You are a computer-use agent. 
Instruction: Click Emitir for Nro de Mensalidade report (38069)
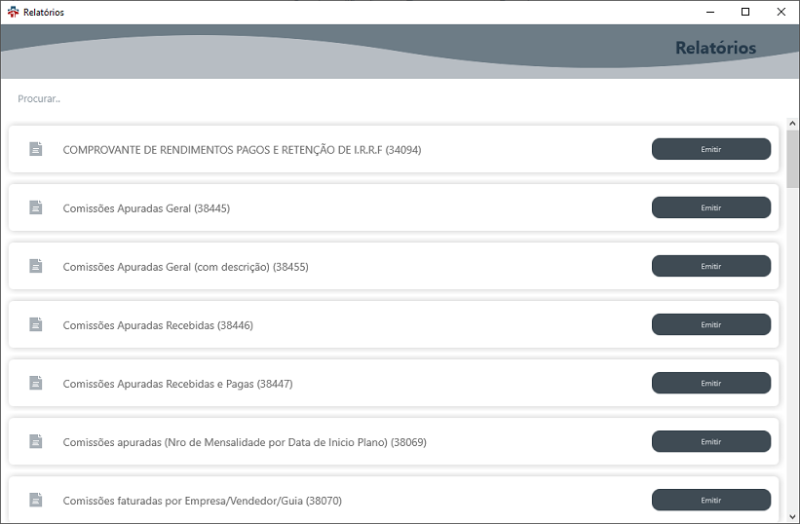pos(711,441)
